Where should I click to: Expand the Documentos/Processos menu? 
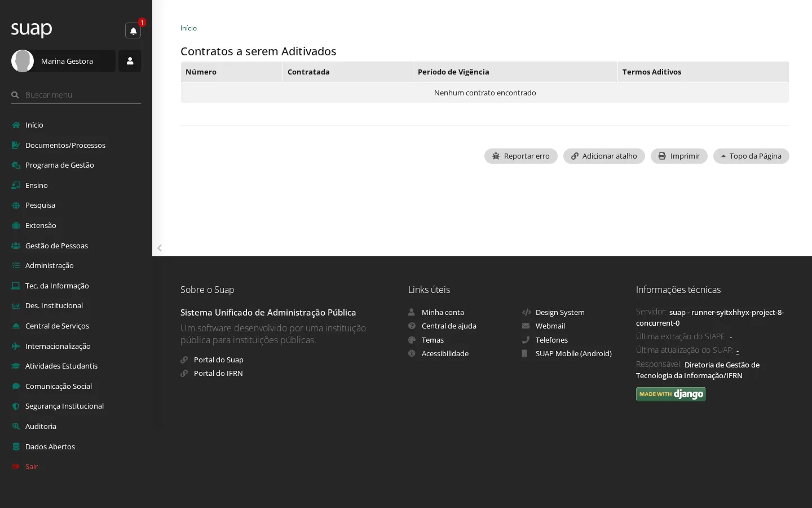point(76,145)
